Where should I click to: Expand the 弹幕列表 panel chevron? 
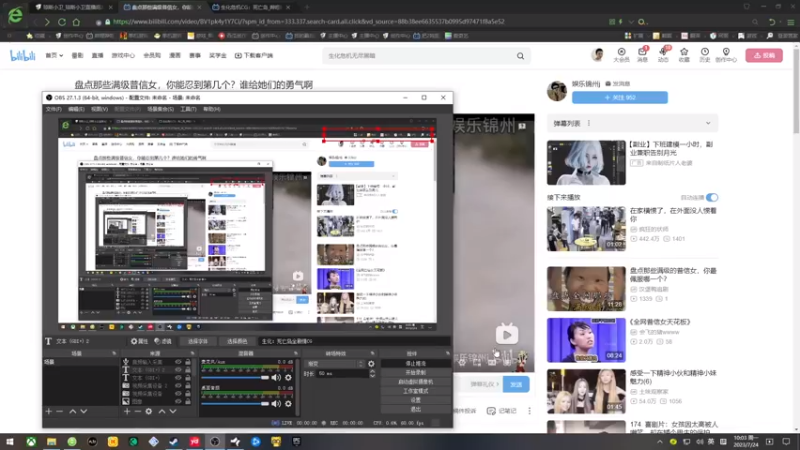708,123
